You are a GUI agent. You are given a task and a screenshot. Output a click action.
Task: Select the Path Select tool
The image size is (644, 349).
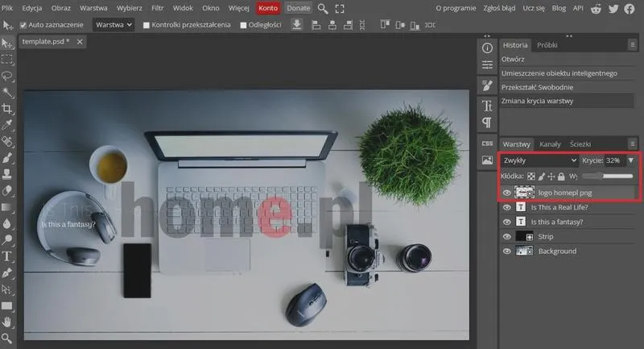pos(7,289)
